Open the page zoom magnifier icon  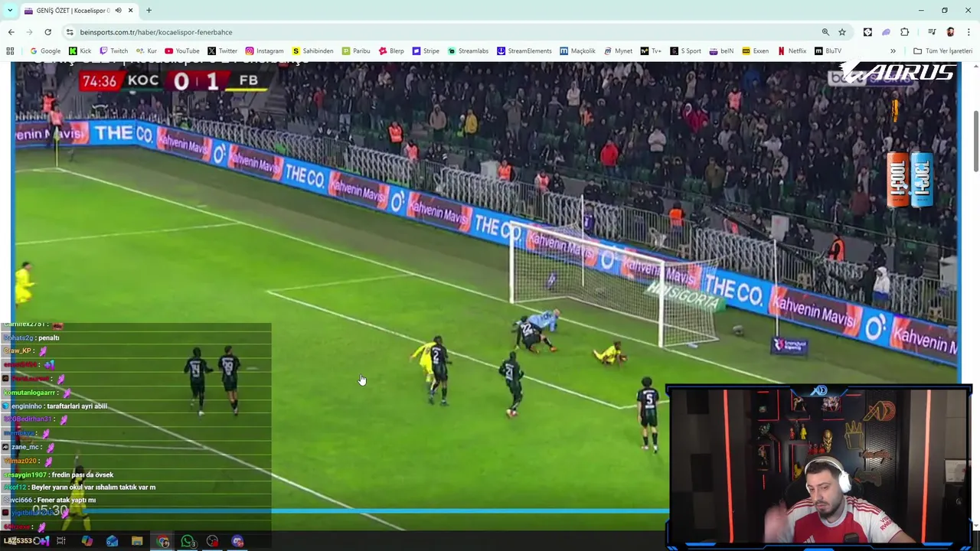825,32
